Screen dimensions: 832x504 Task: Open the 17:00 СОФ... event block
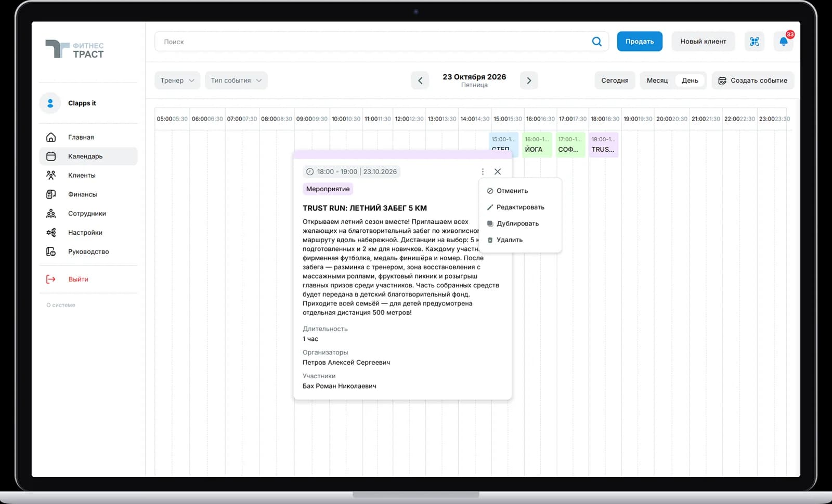[570, 144]
